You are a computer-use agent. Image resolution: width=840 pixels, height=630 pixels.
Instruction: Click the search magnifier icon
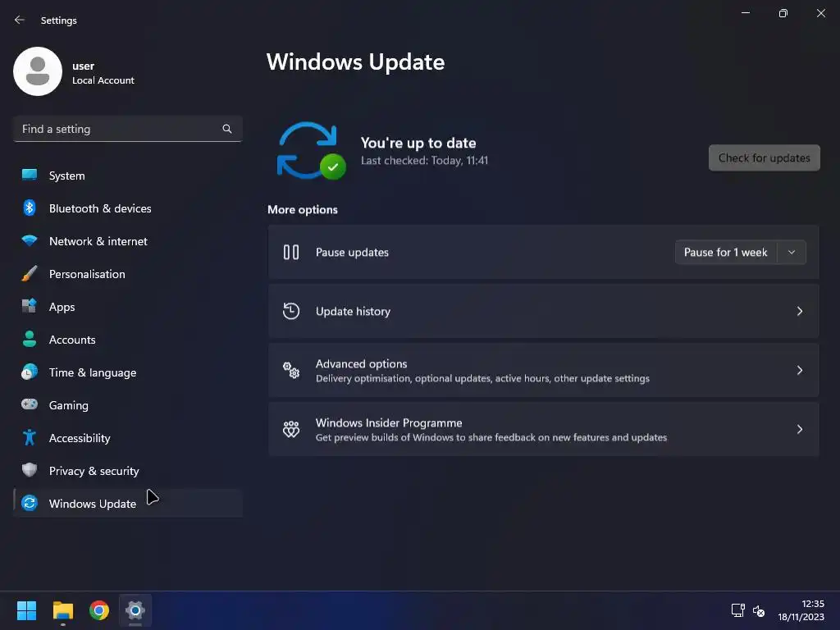(x=227, y=129)
